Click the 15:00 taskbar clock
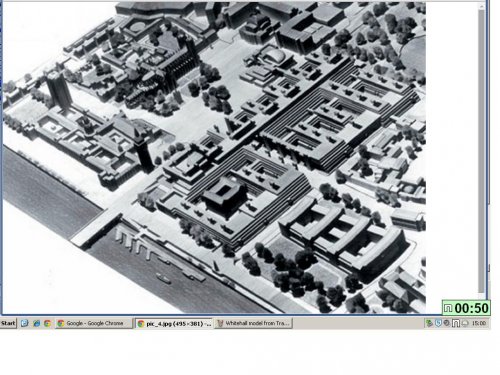 479,323
